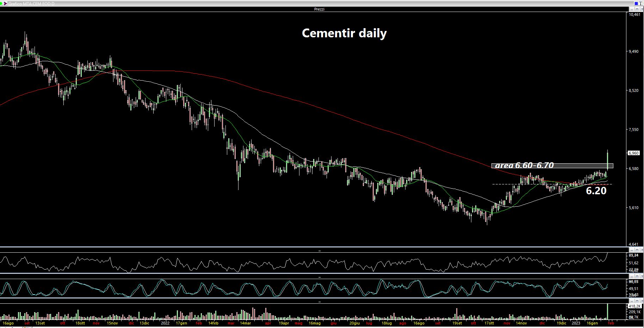This screenshot has height=328, width=644.
Task: Close the volume histogram panel
Action: pos(642,301)
